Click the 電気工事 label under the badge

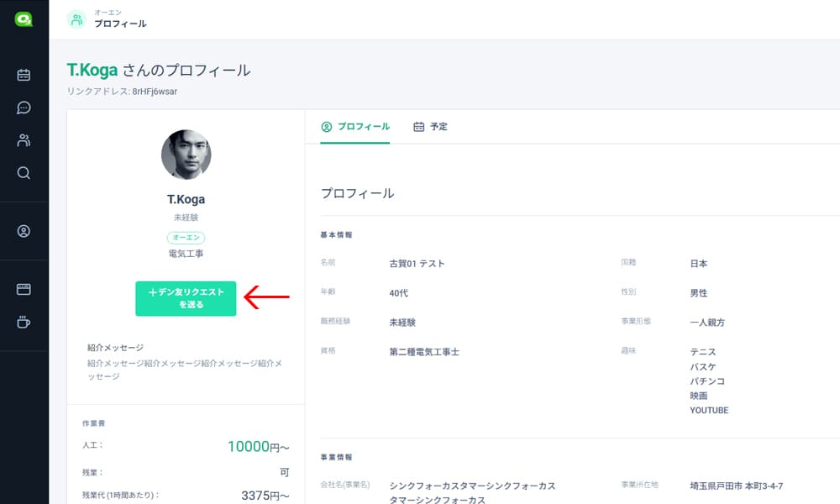pyautogui.click(x=186, y=253)
